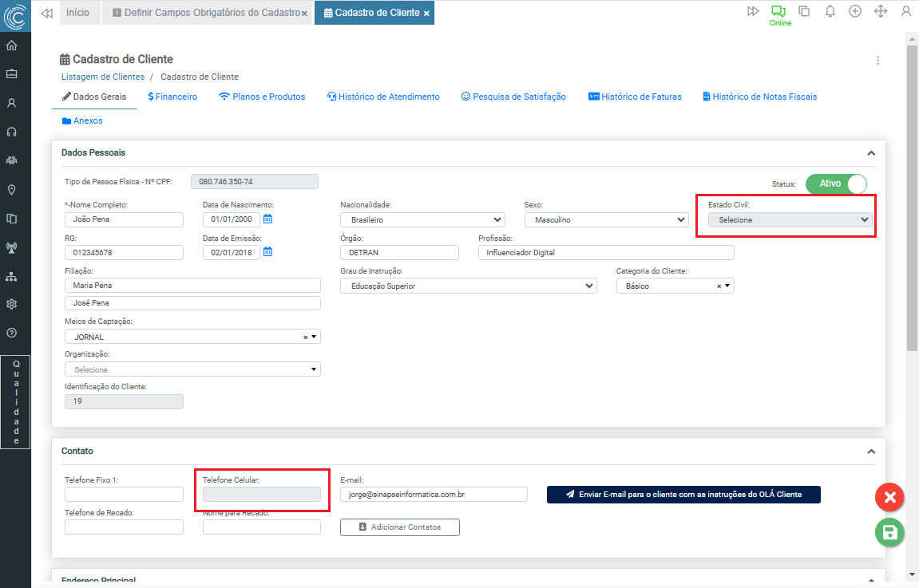
Task: Click the green save floating button
Action: point(889,533)
